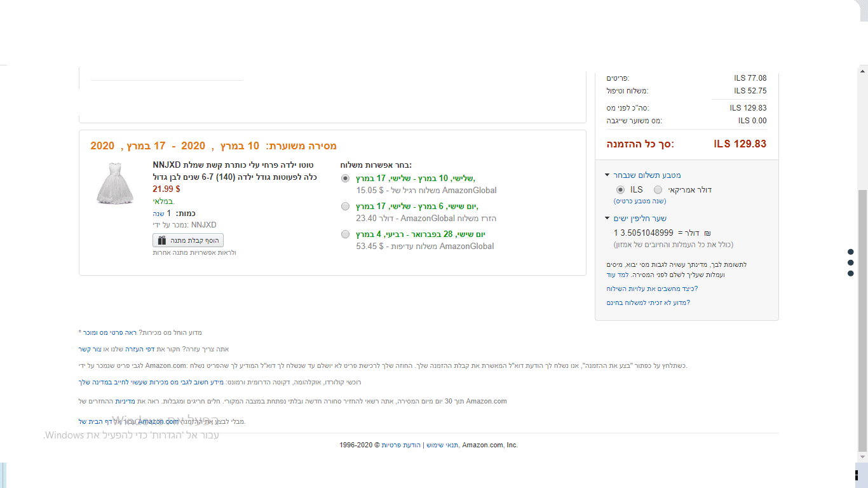Click the 'שנה' link next to quantity

point(158,214)
